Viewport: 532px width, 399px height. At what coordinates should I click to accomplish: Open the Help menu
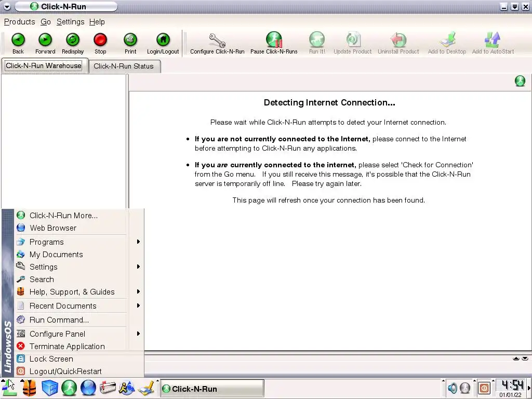coord(97,22)
